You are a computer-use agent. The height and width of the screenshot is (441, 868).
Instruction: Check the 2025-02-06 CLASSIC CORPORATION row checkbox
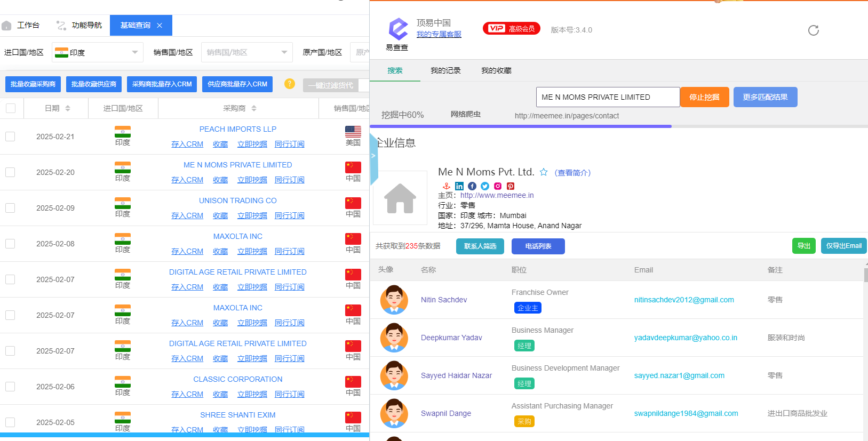[x=10, y=387]
